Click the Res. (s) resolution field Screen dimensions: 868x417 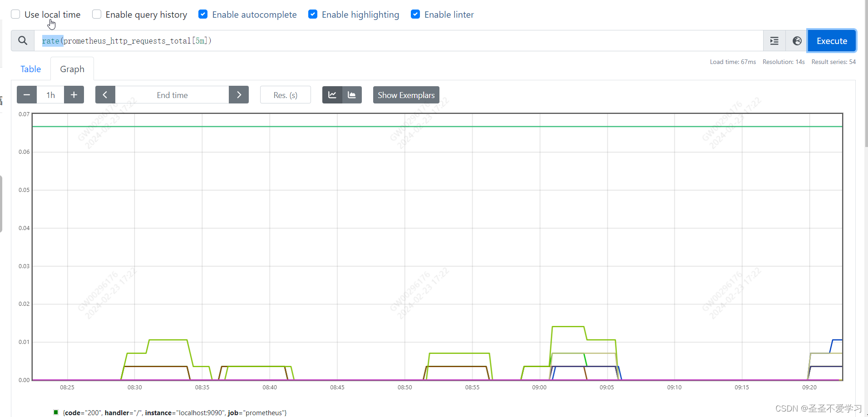click(286, 95)
